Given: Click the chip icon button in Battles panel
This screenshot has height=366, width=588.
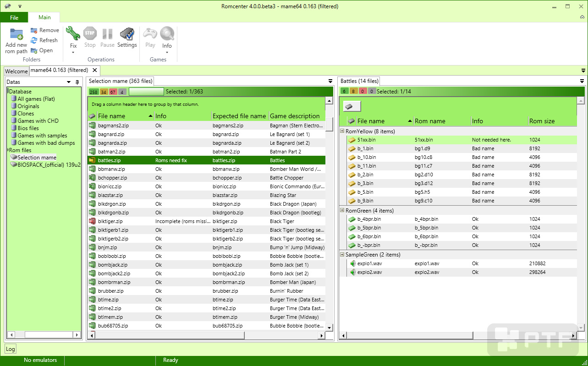Looking at the screenshot, I should pos(352,106).
